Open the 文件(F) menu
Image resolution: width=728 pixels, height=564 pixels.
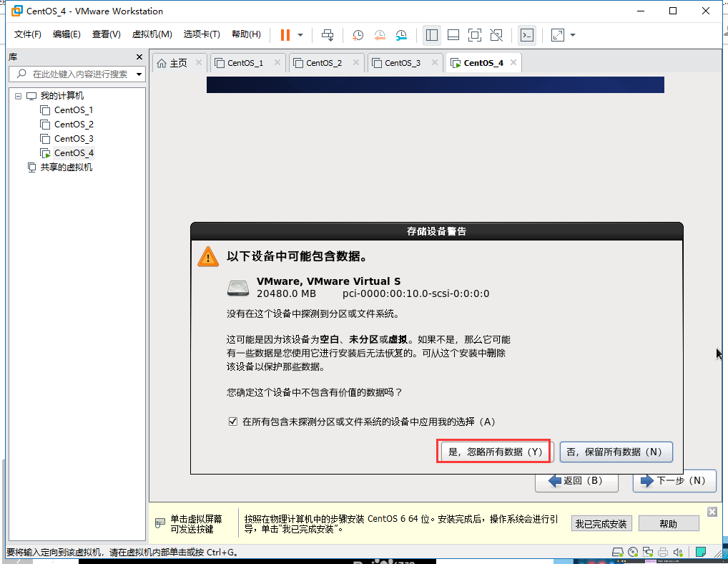click(x=27, y=34)
